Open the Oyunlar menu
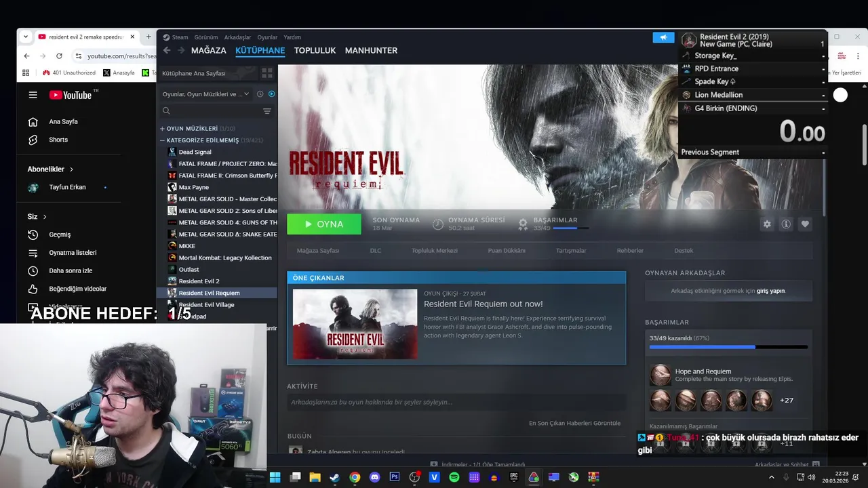Image resolution: width=868 pixels, height=488 pixels. pyautogui.click(x=267, y=37)
